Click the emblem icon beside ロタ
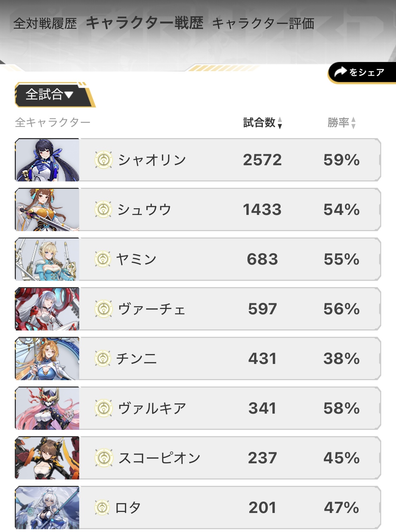Screen dimensions: 396x532 [102, 508]
